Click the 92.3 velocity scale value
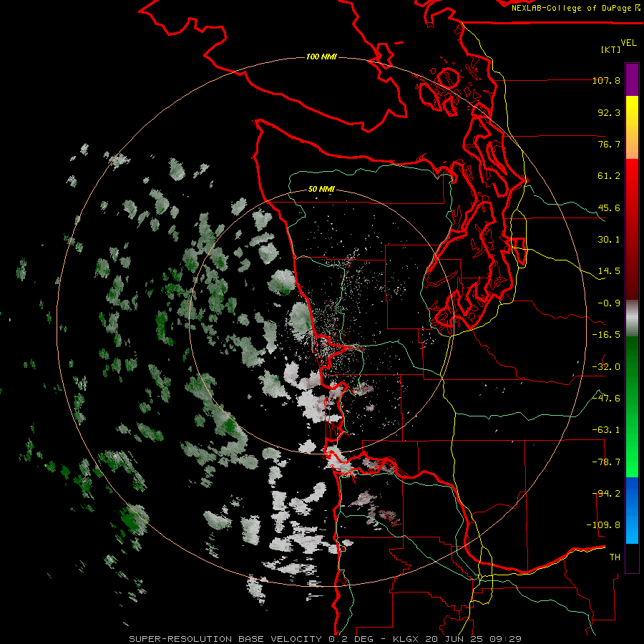The image size is (644, 644). pyautogui.click(x=609, y=112)
